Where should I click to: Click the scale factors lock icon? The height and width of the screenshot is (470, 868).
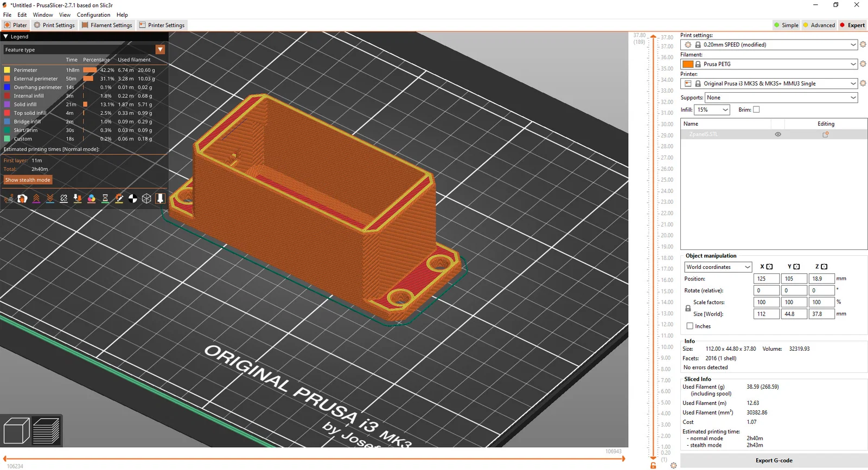pos(688,308)
